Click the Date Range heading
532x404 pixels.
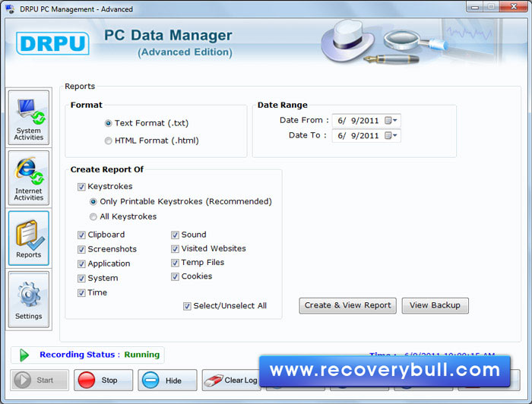pos(282,105)
